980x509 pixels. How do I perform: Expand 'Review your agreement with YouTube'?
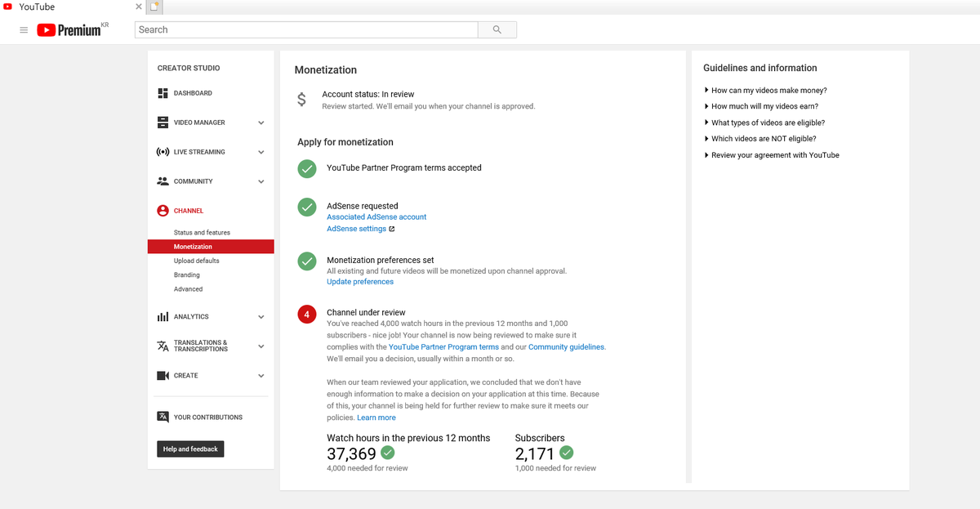coord(771,155)
